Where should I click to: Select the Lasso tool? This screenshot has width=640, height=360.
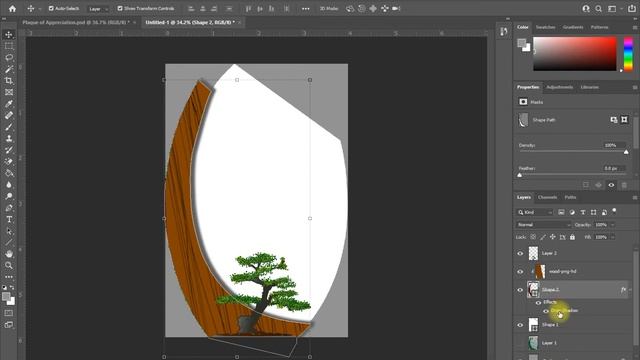click(x=9, y=58)
